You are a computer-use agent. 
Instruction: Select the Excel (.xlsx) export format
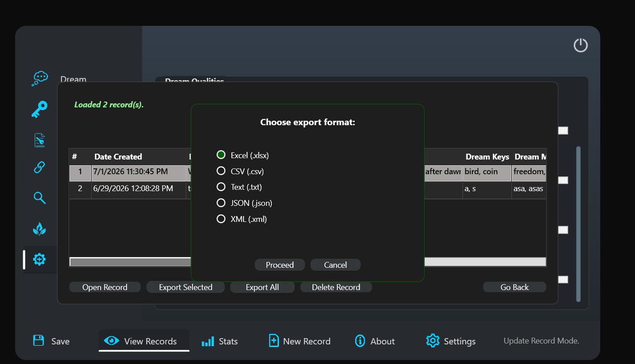click(x=242, y=155)
